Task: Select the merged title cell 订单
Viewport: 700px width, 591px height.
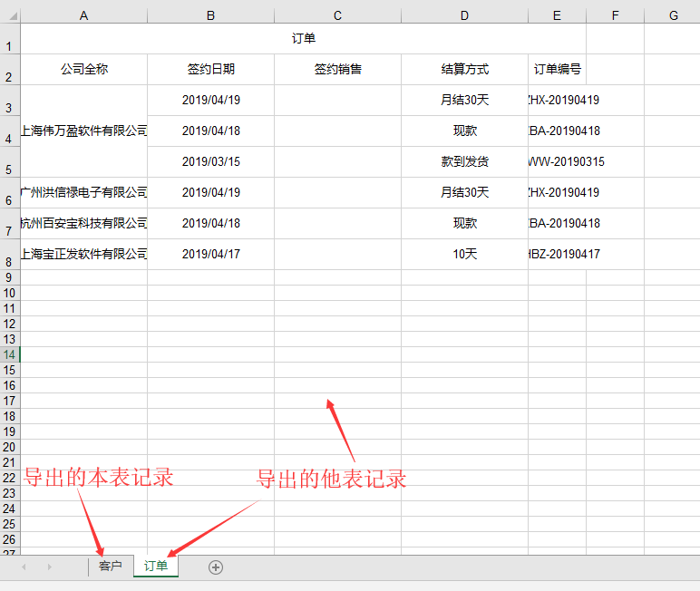Action: (303, 39)
